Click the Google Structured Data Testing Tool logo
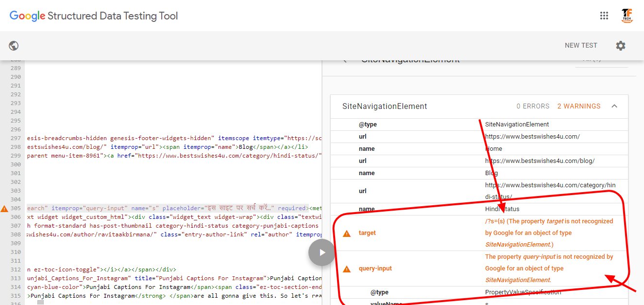The width and height of the screenshot is (644, 305). tap(94, 16)
